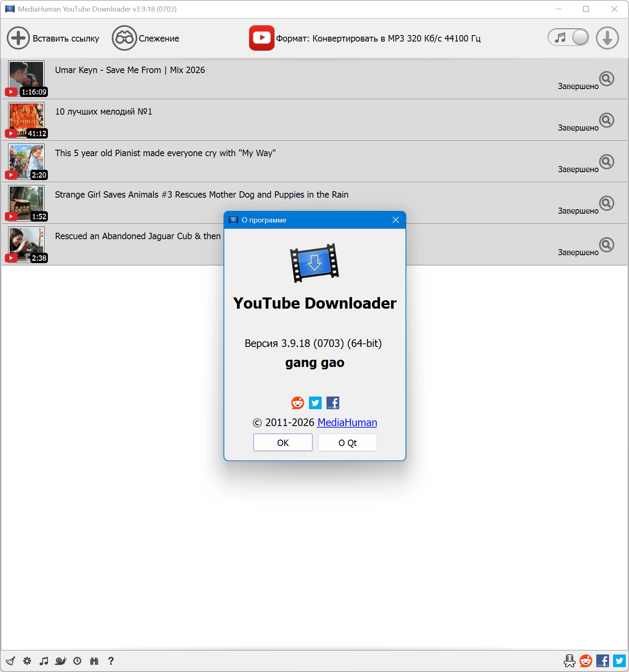Locate downloaded file for Umar Keyn mix

click(x=607, y=79)
